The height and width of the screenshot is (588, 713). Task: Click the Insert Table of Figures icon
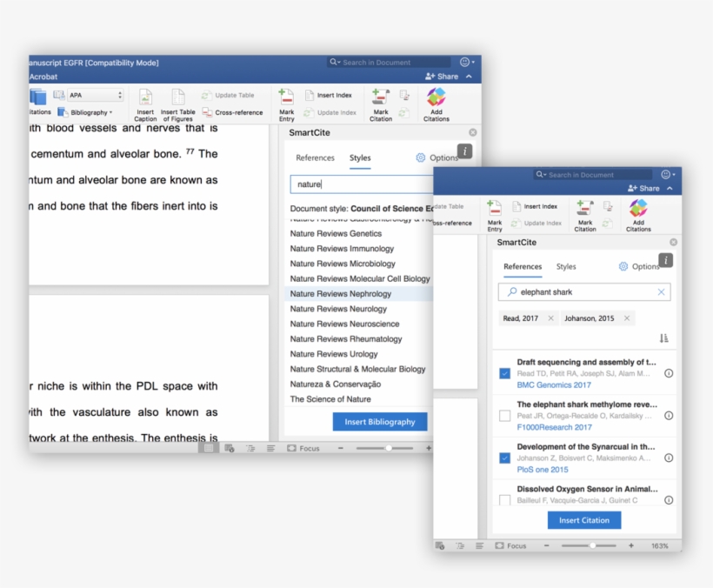[177, 97]
